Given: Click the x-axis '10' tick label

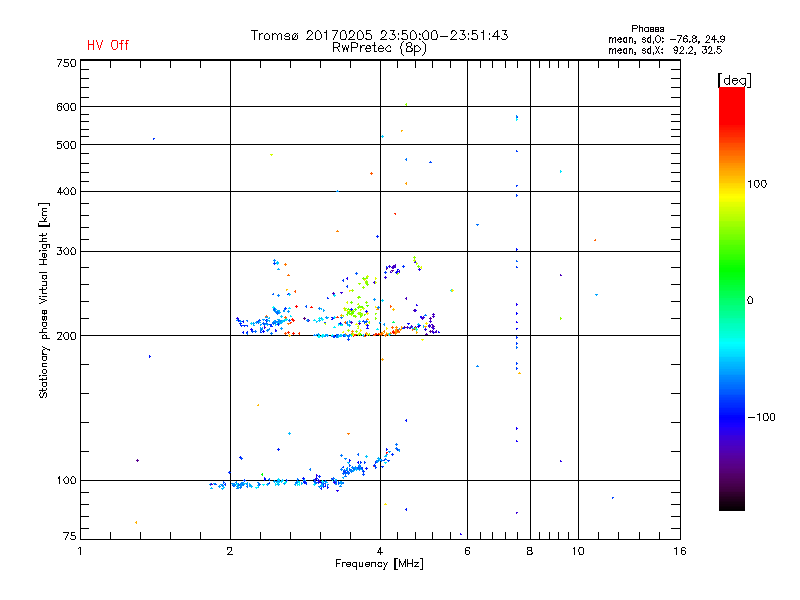Looking at the screenshot, I should point(578,551).
